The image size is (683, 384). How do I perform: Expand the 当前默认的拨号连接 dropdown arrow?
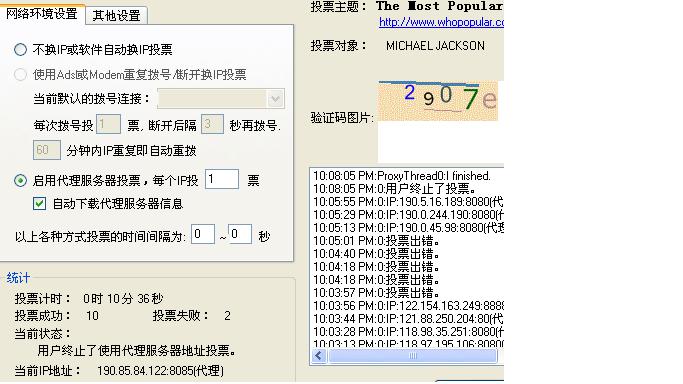click(x=275, y=99)
